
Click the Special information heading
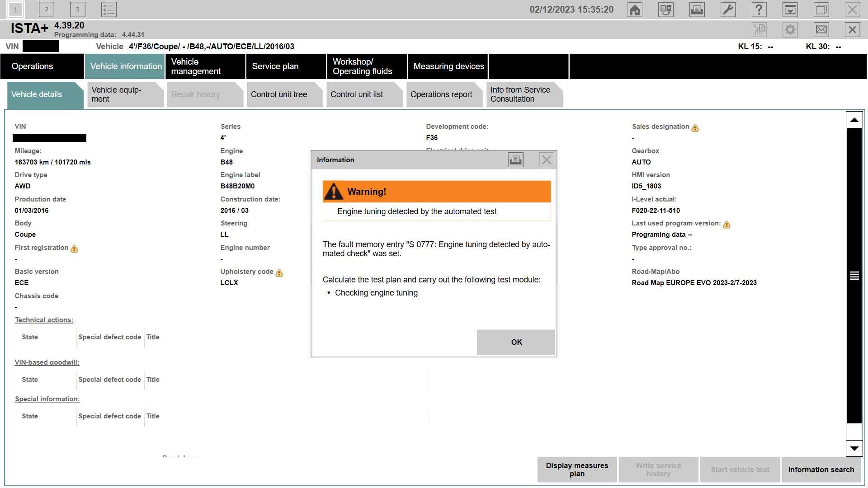(x=47, y=399)
